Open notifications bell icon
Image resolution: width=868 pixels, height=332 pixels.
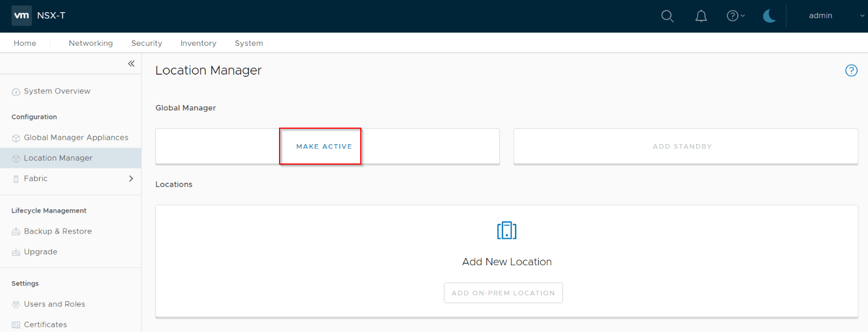click(701, 16)
